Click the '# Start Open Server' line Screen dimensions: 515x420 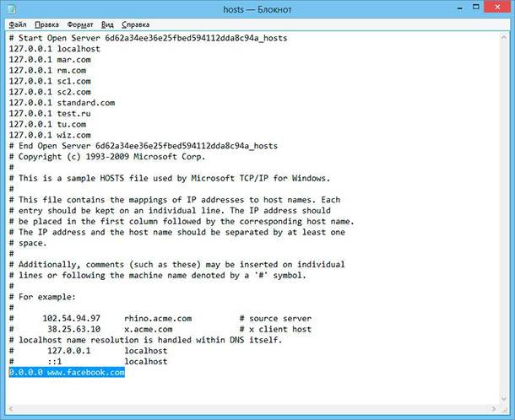coord(148,38)
